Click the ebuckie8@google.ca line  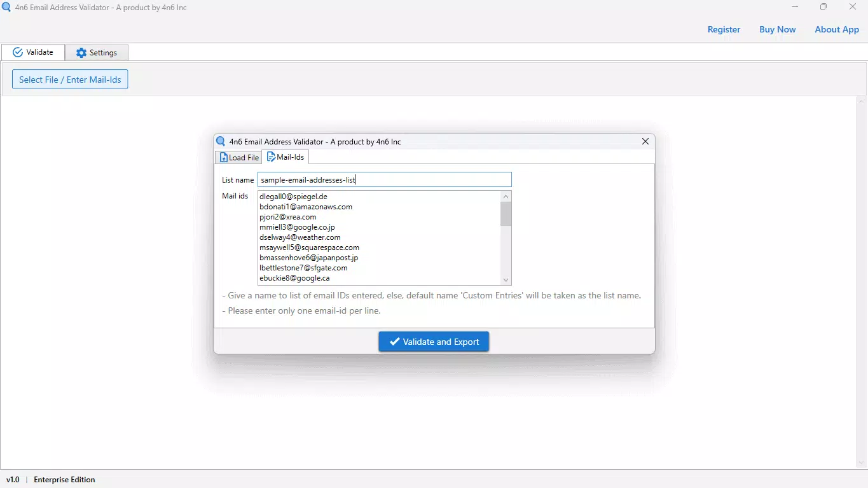294,278
